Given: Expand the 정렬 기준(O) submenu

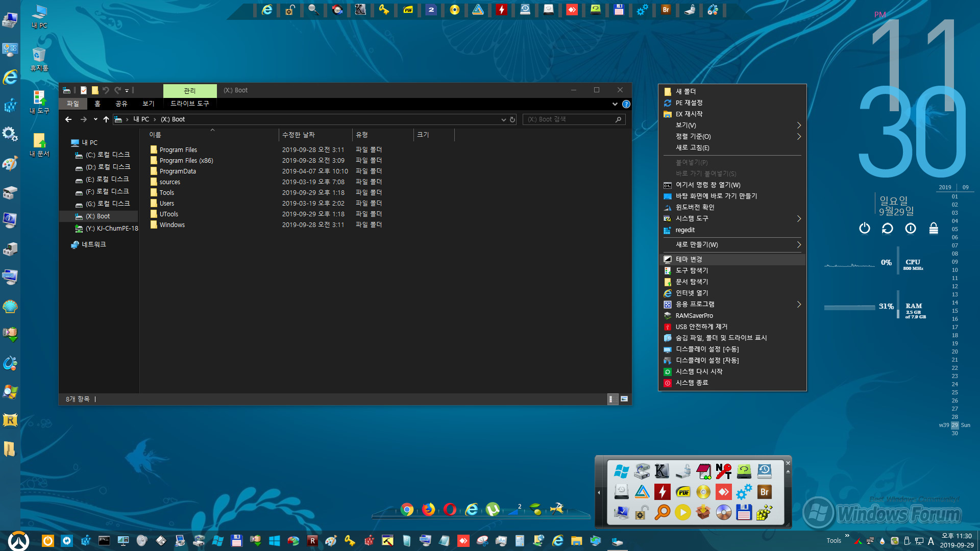Looking at the screenshot, I should point(732,137).
